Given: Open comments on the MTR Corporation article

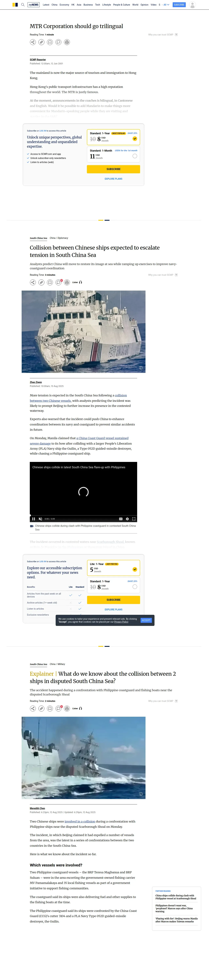Looking at the screenshot, I should pyautogui.click(x=58, y=42).
